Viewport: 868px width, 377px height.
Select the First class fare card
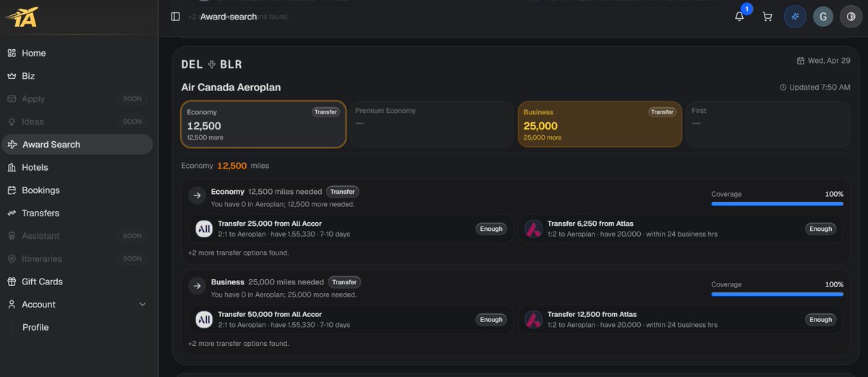coord(768,124)
